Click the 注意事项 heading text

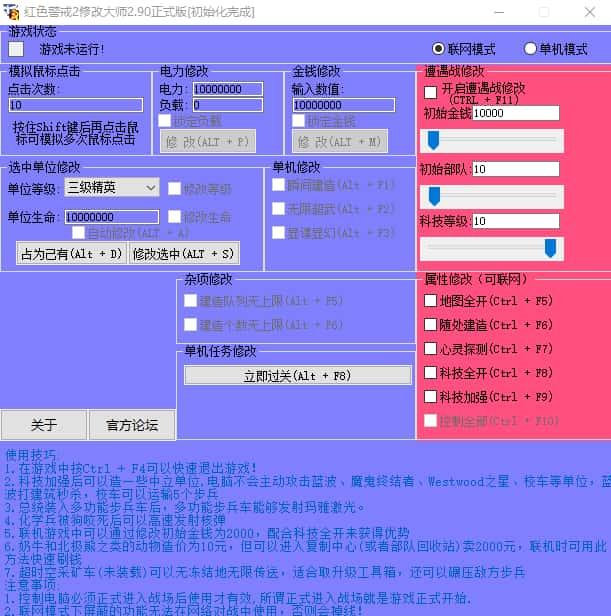31,585
